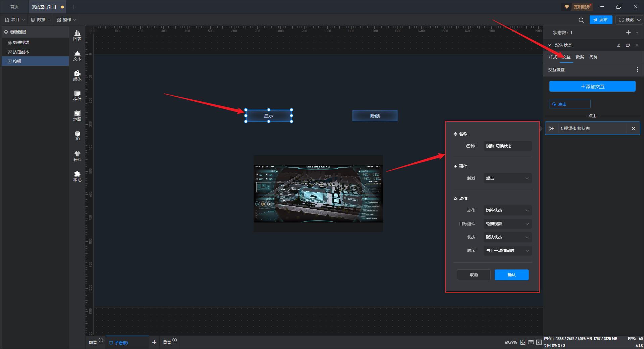Add background layer with 背景 plus icon

pos(174,340)
